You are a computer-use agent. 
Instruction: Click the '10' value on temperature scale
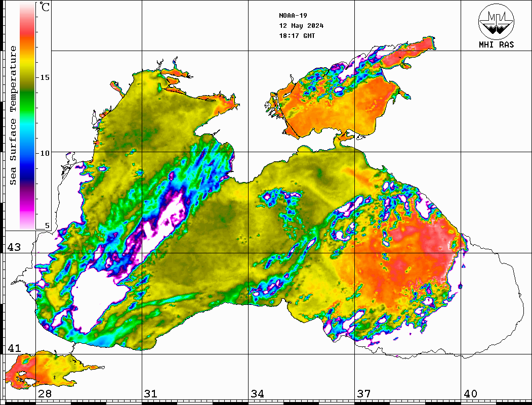(45, 153)
